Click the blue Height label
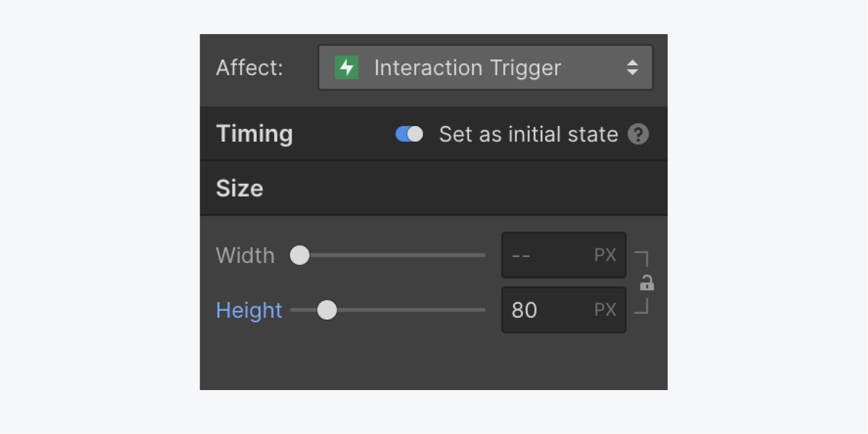Image resolution: width=868 pixels, height=434 pixels. coord(249,310)
